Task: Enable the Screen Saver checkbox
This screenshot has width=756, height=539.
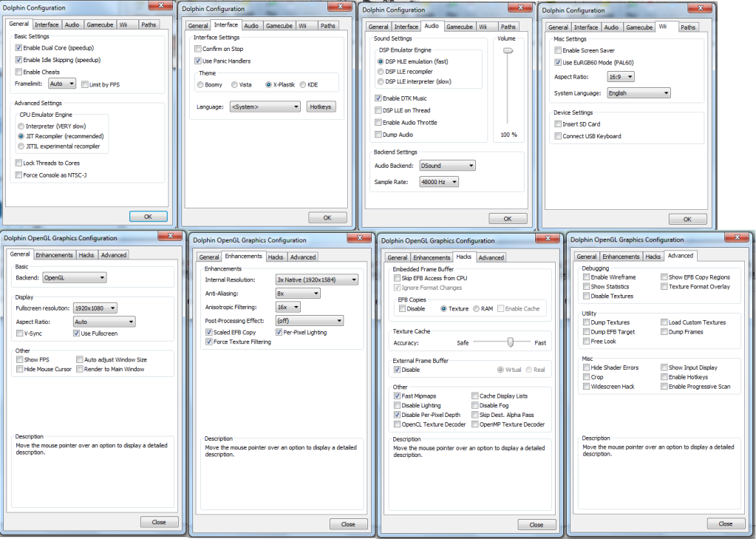Action: pyautogui.click(x=557, y=50)
